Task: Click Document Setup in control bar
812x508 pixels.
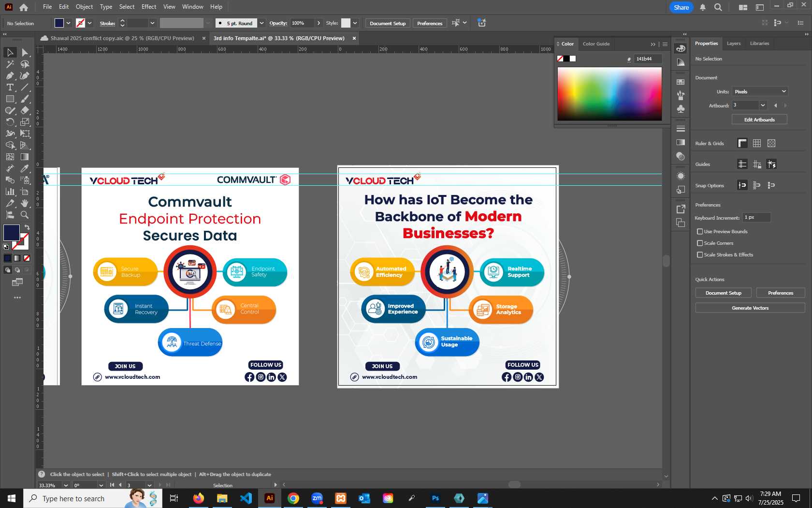Action: click(388, 23)
